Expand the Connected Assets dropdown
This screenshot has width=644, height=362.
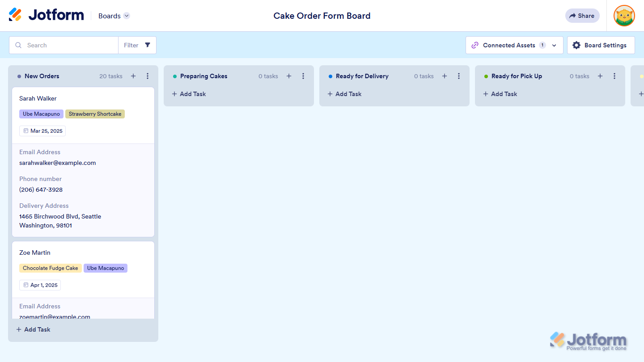click(554, 45)
